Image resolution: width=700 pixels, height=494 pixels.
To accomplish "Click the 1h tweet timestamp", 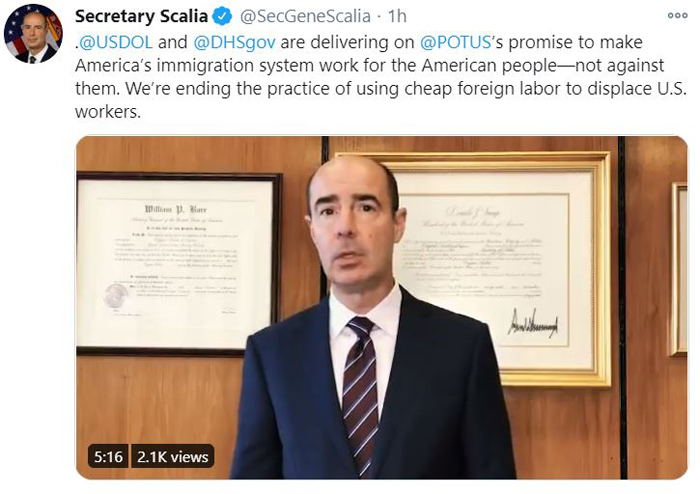I will (397, 17).
